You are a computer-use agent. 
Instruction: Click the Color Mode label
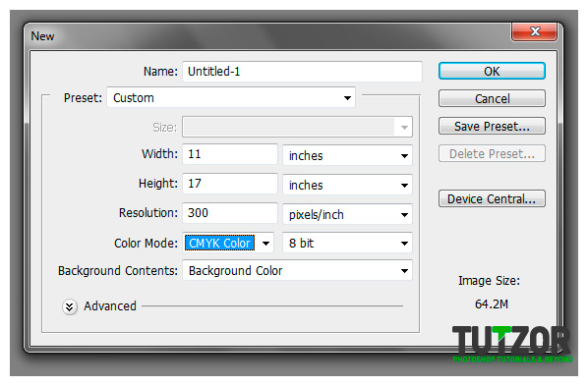click(146, 244)
